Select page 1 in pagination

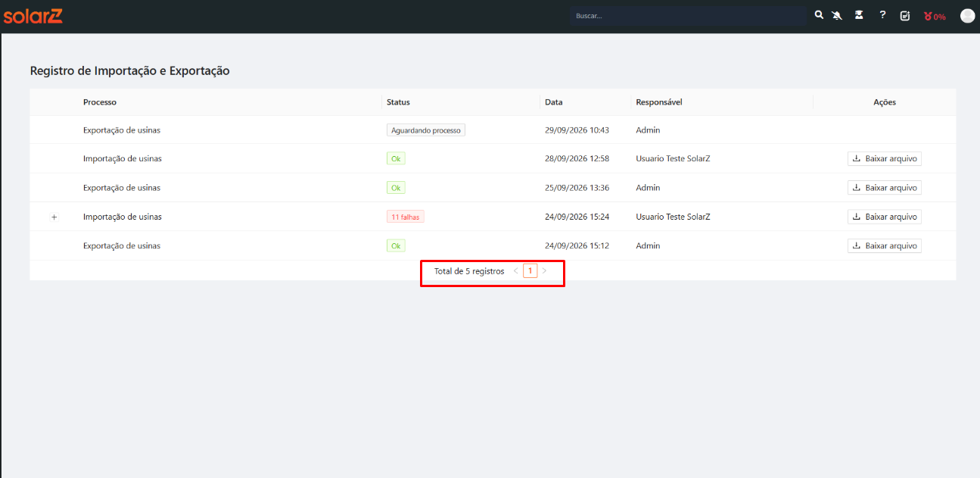(x=530, y=271)
